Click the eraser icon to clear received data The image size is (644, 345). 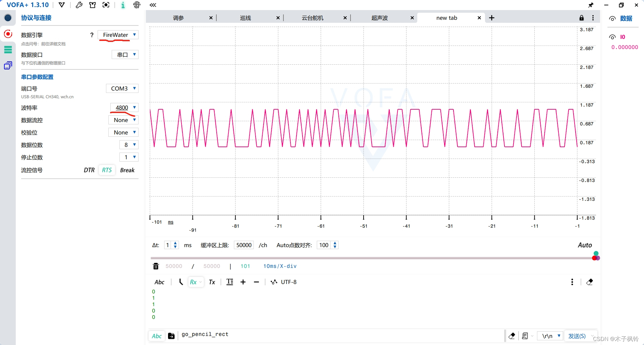click(590, 282)
